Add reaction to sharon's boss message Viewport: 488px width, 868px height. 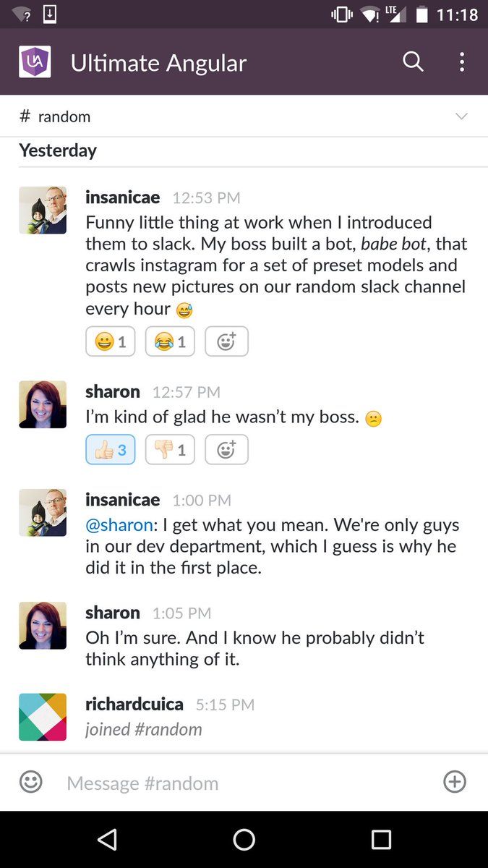[x=226, y=450]
